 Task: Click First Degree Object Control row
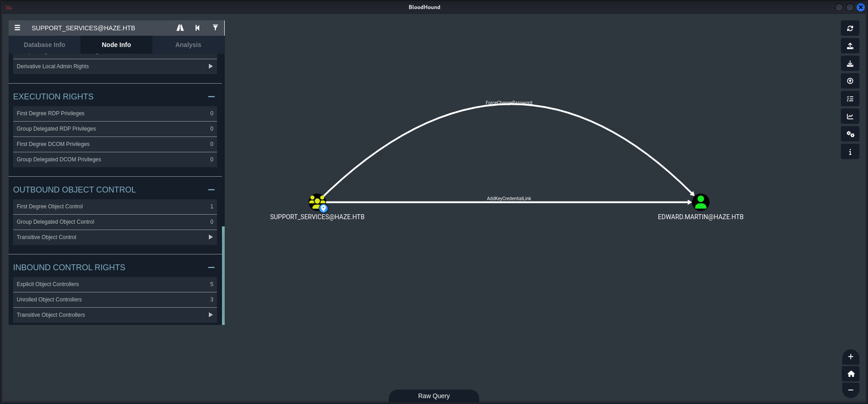(x=115, y=207)
